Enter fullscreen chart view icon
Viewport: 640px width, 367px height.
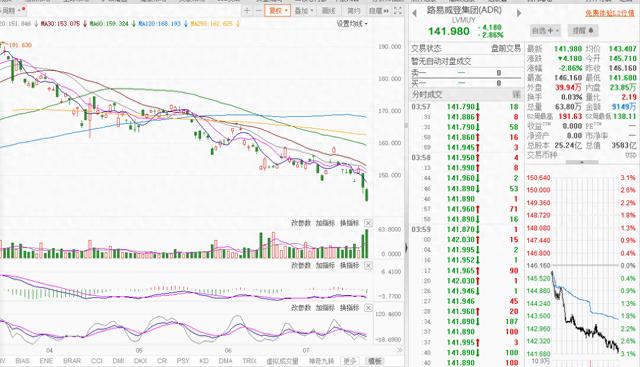click(x=398, y=11)
